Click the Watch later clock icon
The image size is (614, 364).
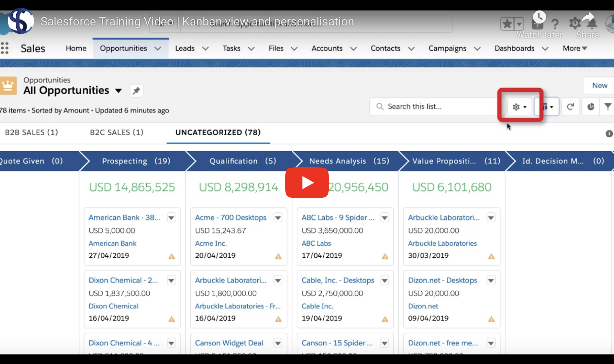tap(539, 18)
